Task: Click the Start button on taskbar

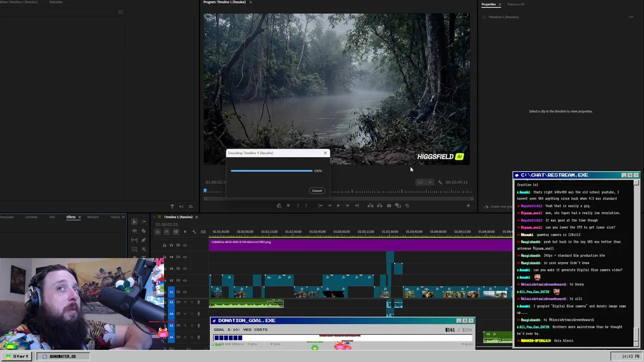Action: click(x=17, y=356)
